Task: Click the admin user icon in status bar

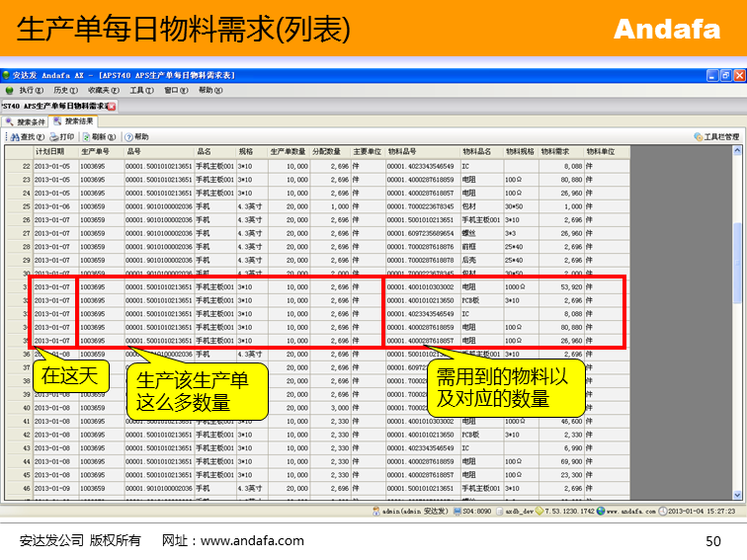Action: tap(376, 512)
